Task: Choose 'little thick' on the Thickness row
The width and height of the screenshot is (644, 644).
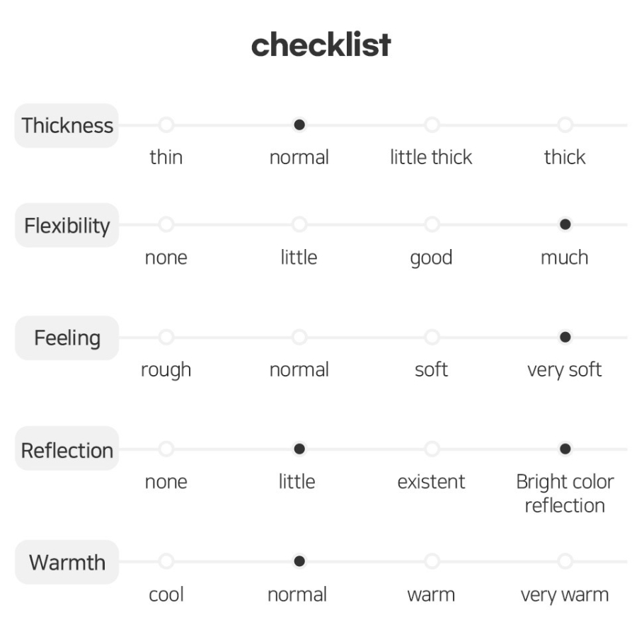Action: pyautogui.click(x=432, y=125)
